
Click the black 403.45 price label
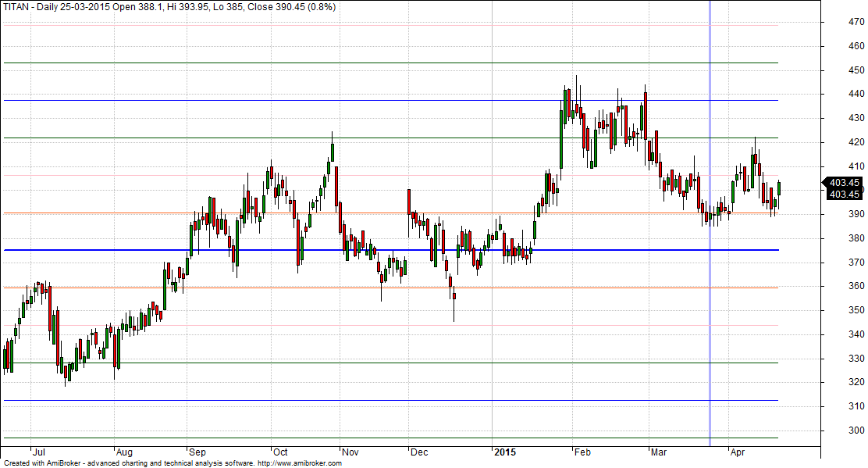click(x=844, y=183)
